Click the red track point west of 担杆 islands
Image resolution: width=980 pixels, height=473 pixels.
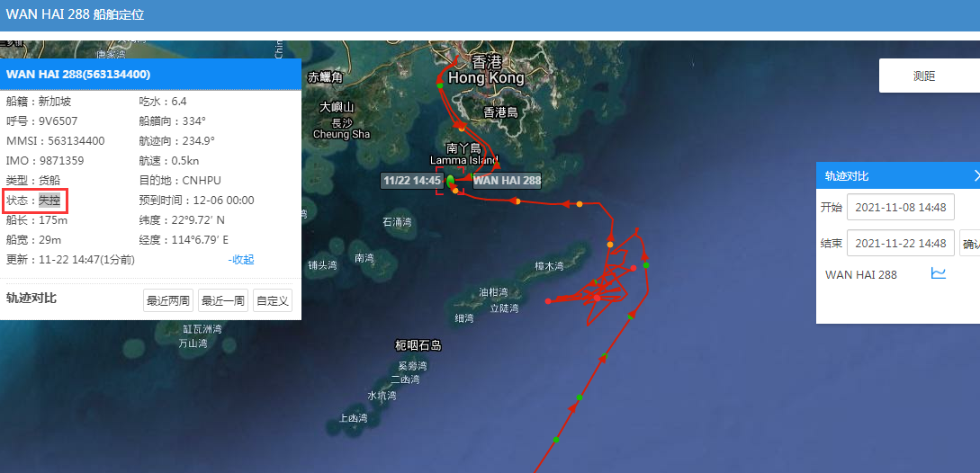coord(548,301)
